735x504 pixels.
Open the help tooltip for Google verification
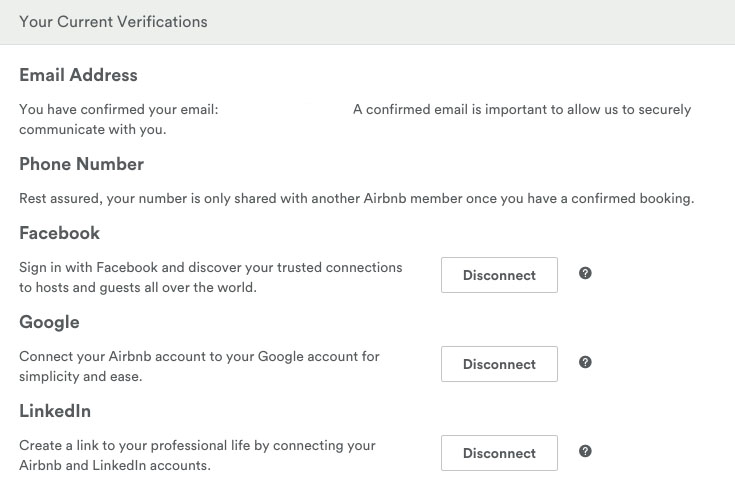click(585, 362)
